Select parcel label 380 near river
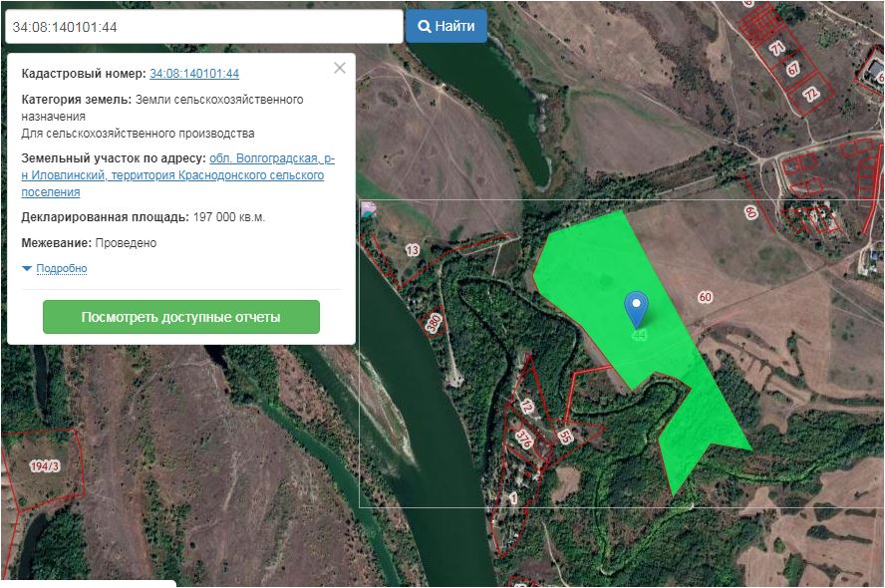885x588 pixels. (433, 323)
